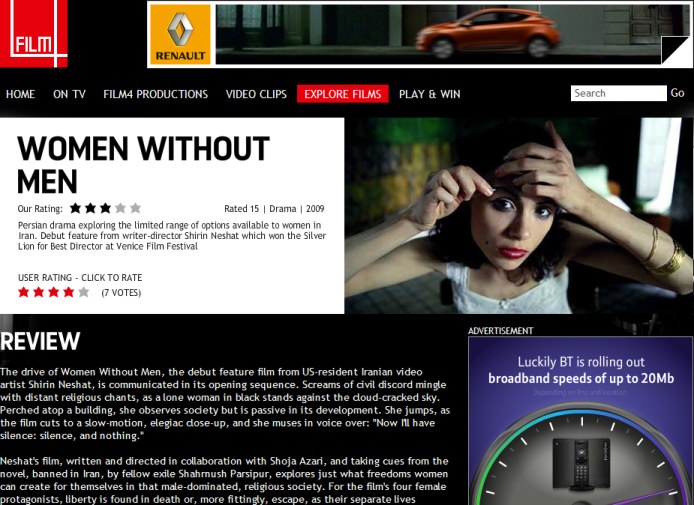
Task: Rate the film four stars in user rating
Action: [69, 292]
